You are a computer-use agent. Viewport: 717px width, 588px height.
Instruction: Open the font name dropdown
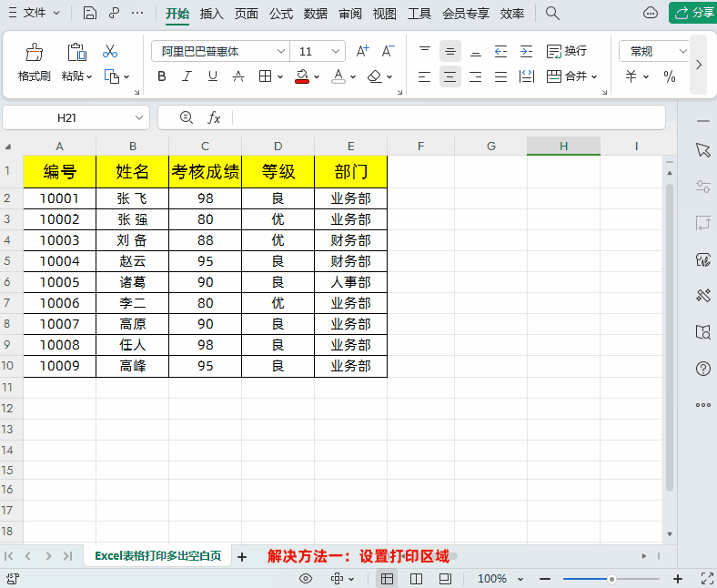tap(281, 52)
